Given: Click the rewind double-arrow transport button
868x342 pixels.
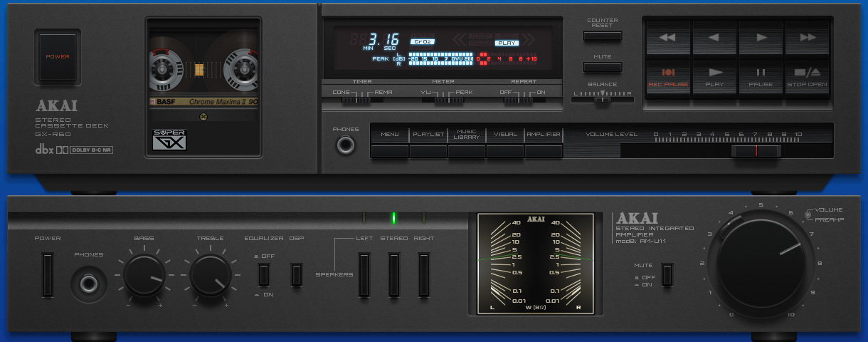Looking at the screenshot, I should pyautogui.click(x=667, y=38).
